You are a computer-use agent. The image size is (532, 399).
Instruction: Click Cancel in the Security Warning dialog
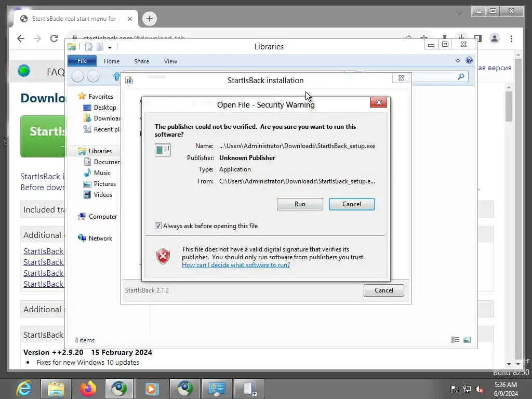(x=352, y=204)
